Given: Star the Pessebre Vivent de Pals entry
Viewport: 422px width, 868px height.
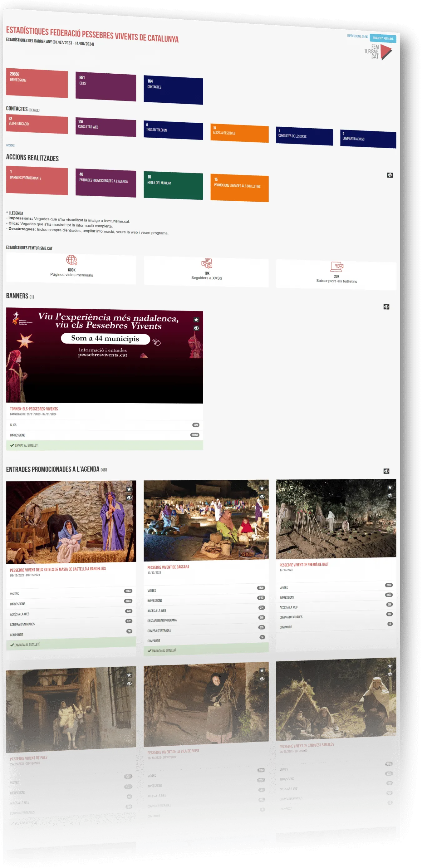Looking at the screenshot, I should [x=129, y=675].
